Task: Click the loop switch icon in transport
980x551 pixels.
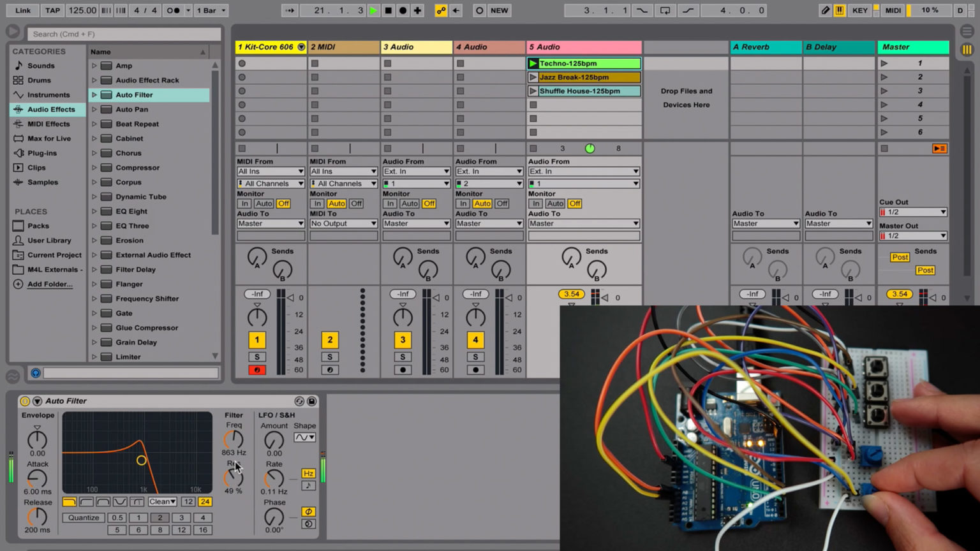Action: (664, 10)
